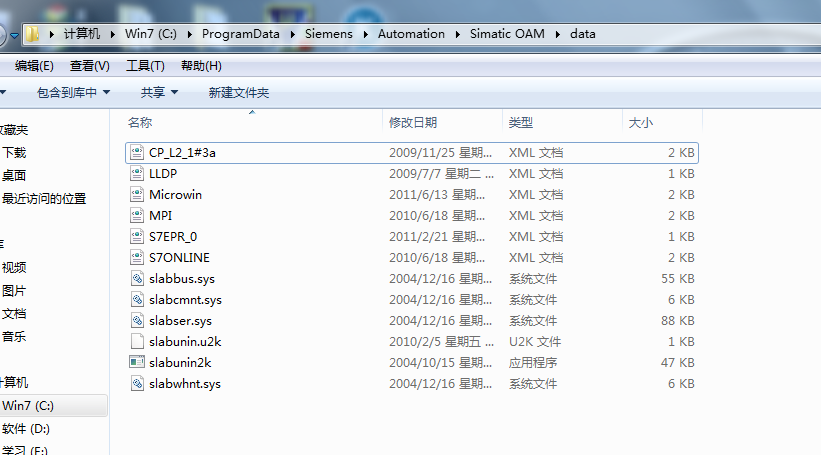Select the slabunin2k application icon
Screen dimensions: 821x455
137,362
